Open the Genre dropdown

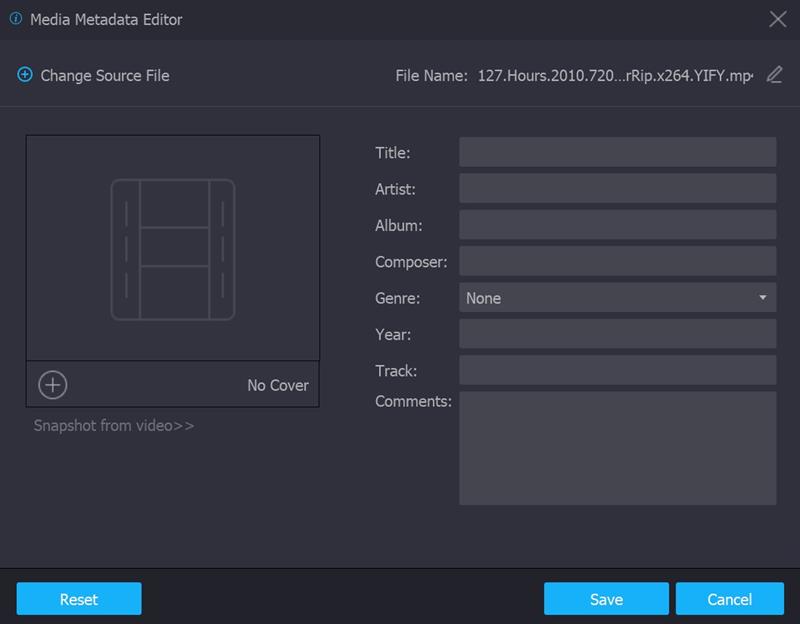pos(617,298)
